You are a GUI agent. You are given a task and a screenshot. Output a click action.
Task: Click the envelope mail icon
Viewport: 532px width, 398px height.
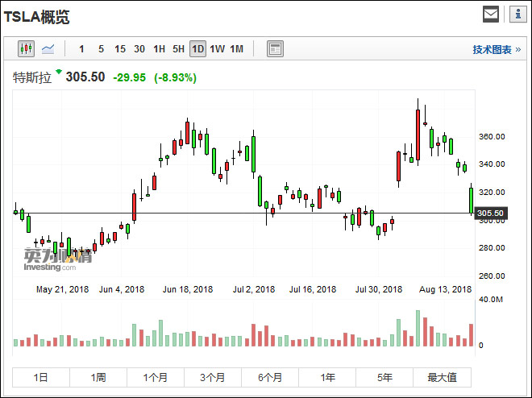click(491, 14)
